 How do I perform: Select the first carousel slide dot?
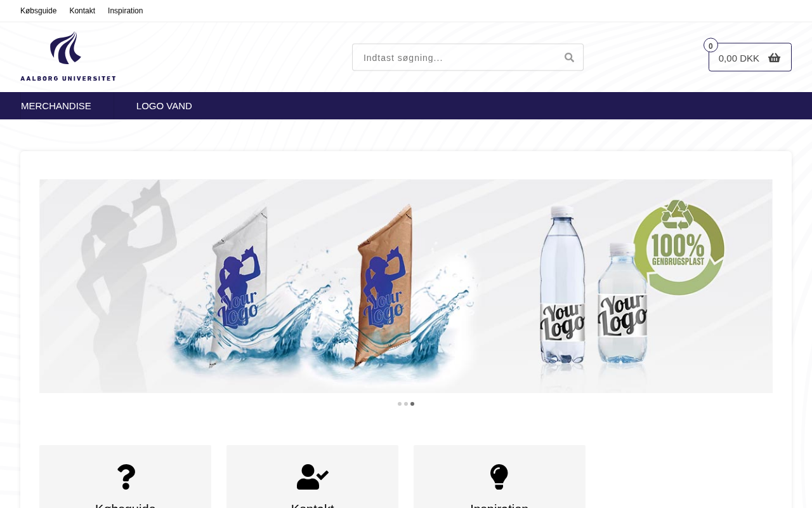[400, 404]
